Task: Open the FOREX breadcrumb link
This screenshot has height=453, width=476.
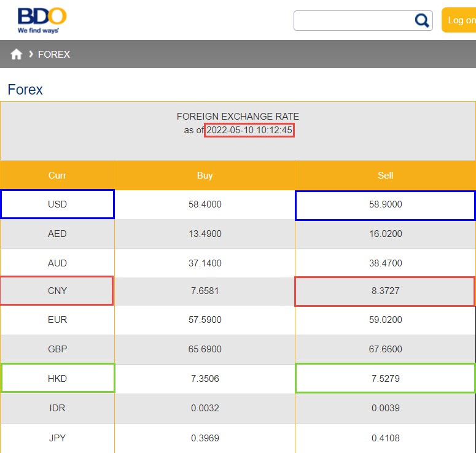Action: click(x=54, y=55)
